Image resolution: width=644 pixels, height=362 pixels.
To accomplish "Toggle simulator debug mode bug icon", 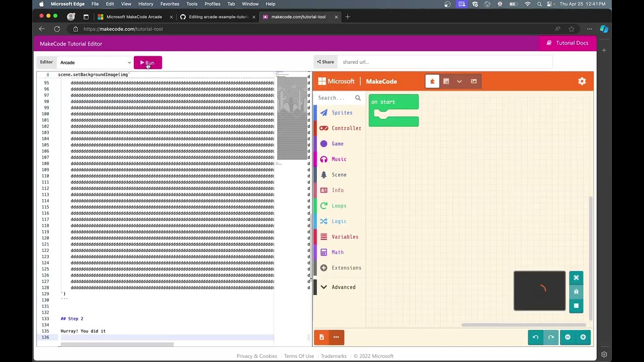I will pos(576,292).
